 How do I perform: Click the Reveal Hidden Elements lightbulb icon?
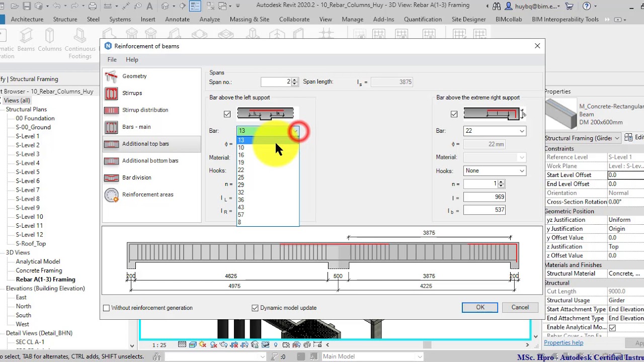[x=275, y=345]
